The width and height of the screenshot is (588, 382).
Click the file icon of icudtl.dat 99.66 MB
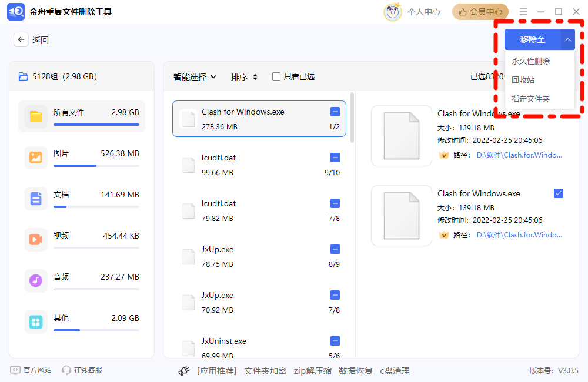pyautogui.click(x=188, y=165)
